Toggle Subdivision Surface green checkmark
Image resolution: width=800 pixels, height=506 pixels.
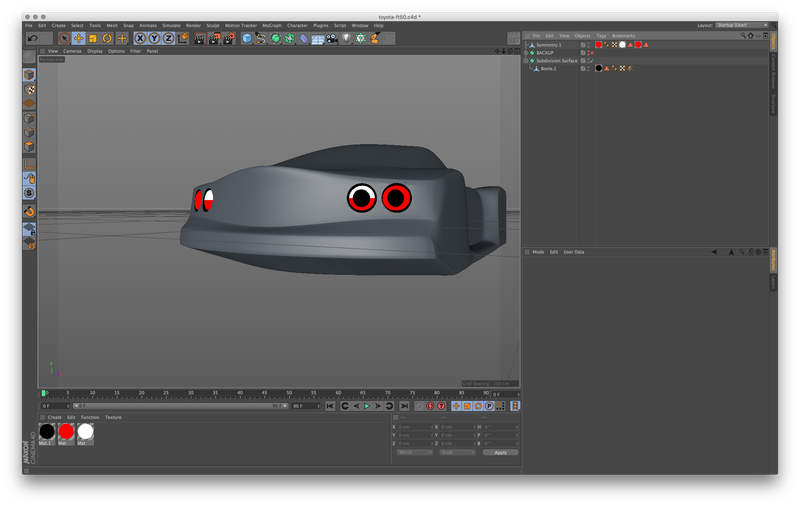592,61
